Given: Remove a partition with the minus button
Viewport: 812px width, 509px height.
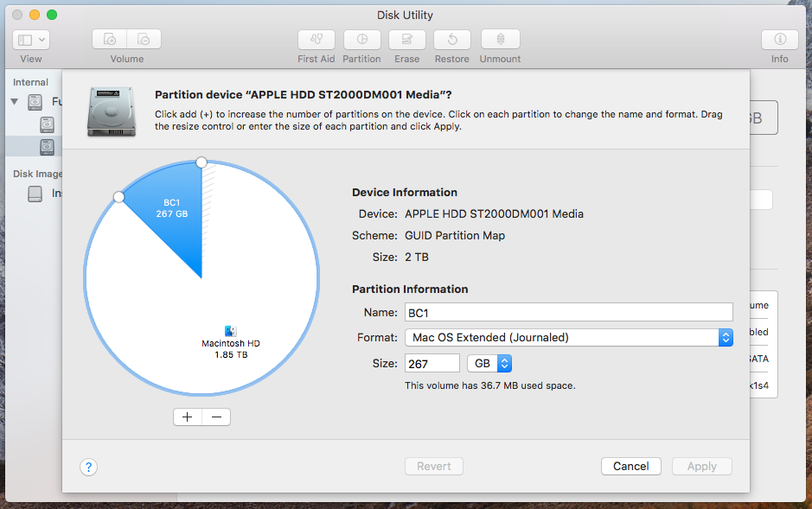Looking at the screenshot, I should click(x=215, y=417).
